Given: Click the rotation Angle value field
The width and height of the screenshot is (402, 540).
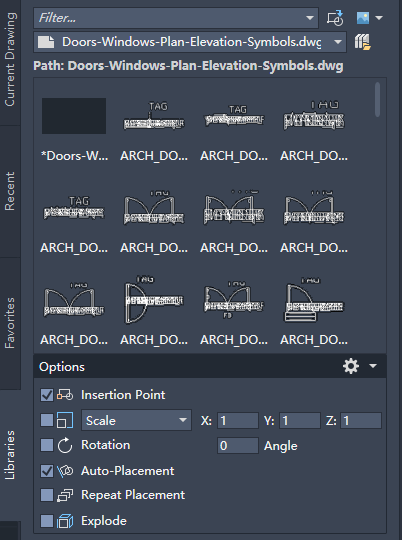Looking at the screenshot, I should 238,446.
